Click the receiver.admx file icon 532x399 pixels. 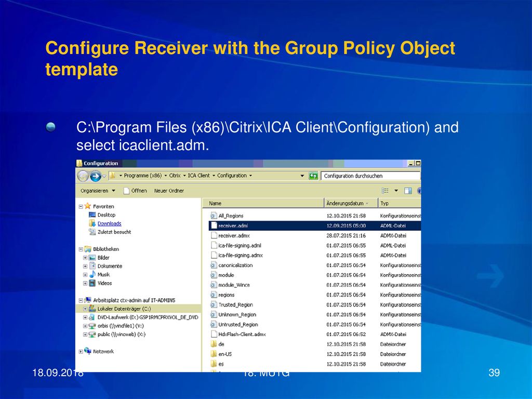point(214,235)
